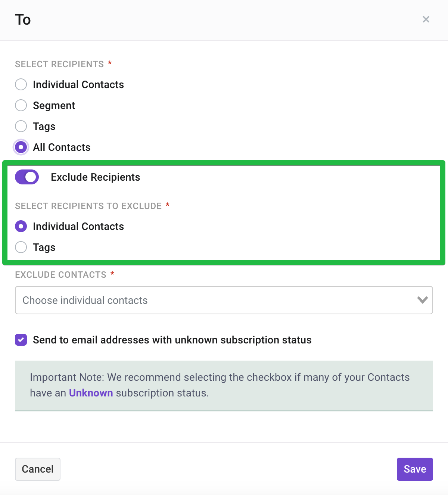The width and height of the screenshot is (448, 495).
Task: Select Individual Contacts under recipients to exclude
Action: (x=21, y=226)
